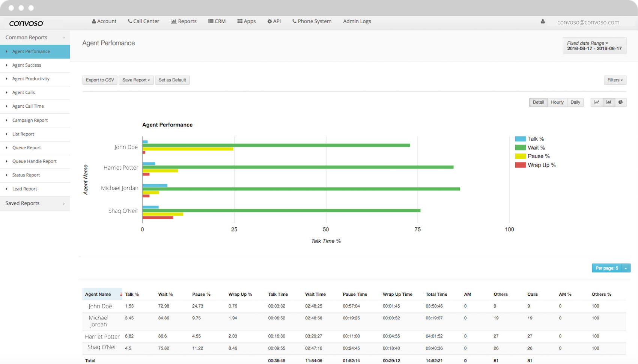Switch to Hourly view

[x=557, y=102]
